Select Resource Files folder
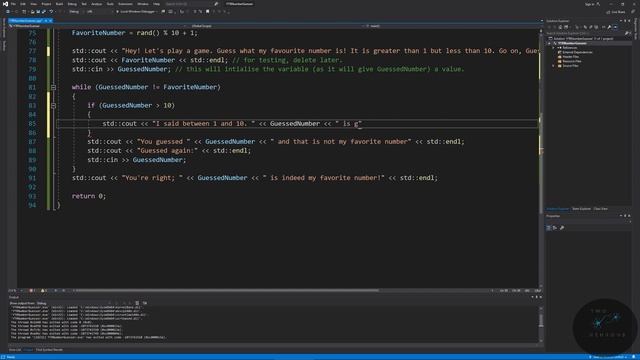The image size is (640, 360). pos(572,61)
